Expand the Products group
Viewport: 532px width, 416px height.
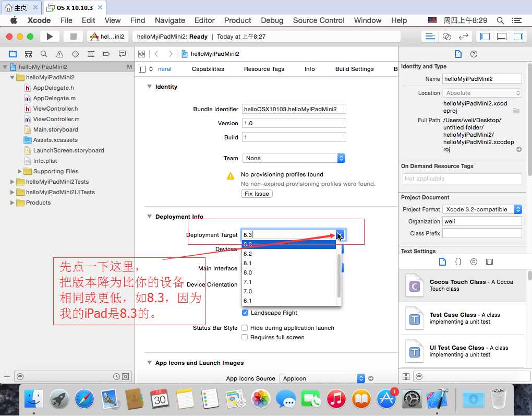click(12, 203)
